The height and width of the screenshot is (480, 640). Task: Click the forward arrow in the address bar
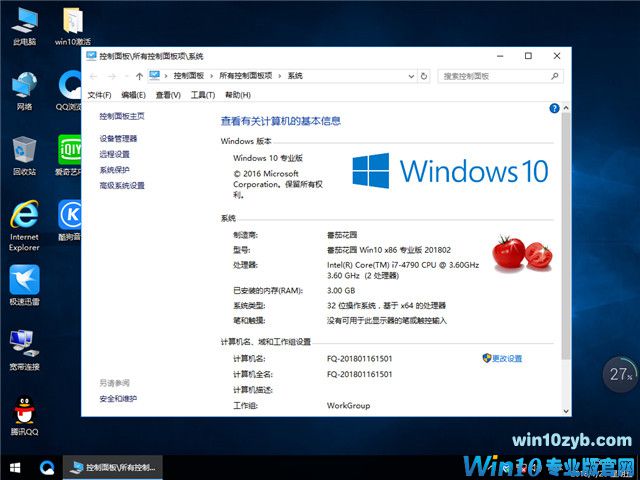[x=112, y=76]
